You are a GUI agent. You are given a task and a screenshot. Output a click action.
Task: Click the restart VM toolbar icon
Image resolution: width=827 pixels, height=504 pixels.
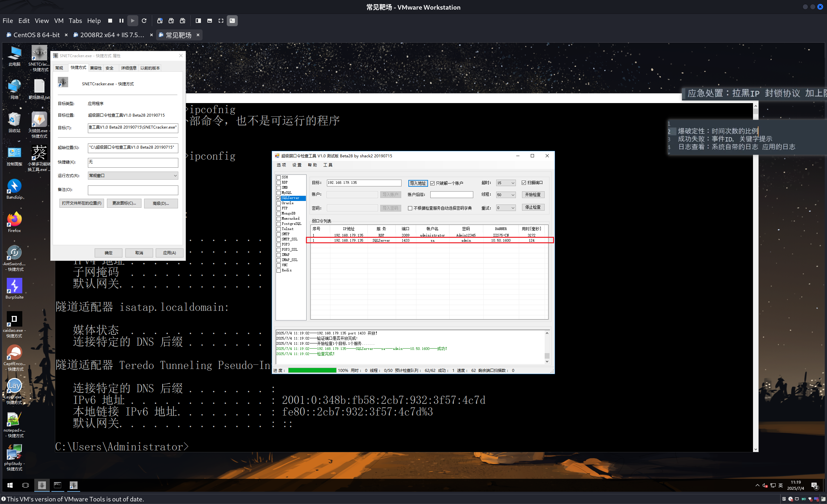[144, 21]
